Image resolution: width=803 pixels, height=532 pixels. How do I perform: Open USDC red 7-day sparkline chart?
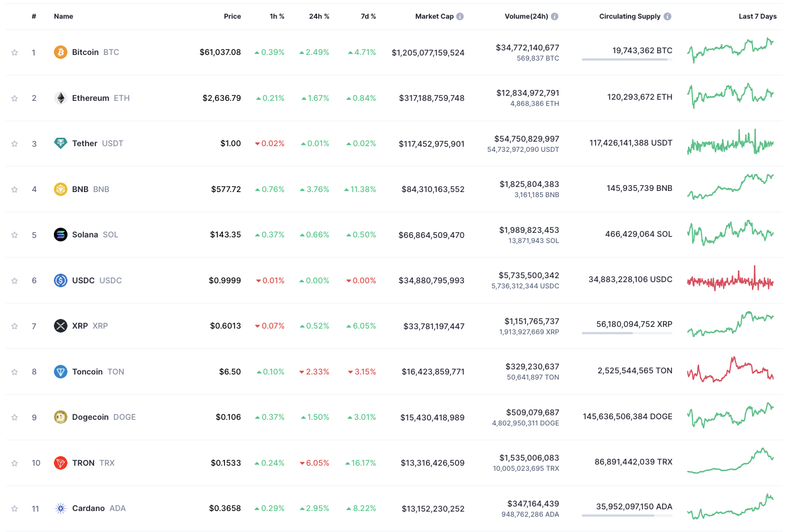click(730, 279)
